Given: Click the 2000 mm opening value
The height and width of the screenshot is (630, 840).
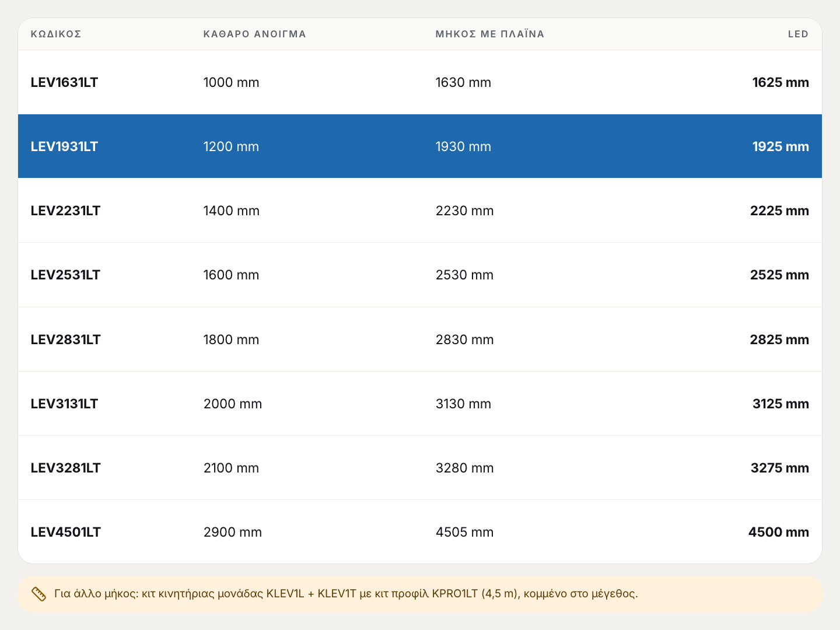Looking at the screenshot, I should (x=233, y=404).
